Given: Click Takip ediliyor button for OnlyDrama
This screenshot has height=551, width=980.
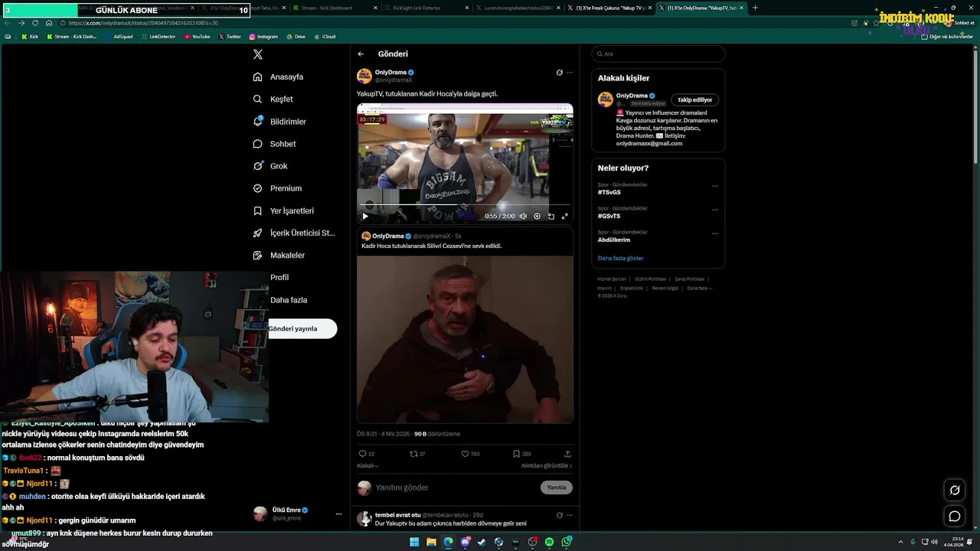Looking at the screenshot, I should tap(694, 99).
